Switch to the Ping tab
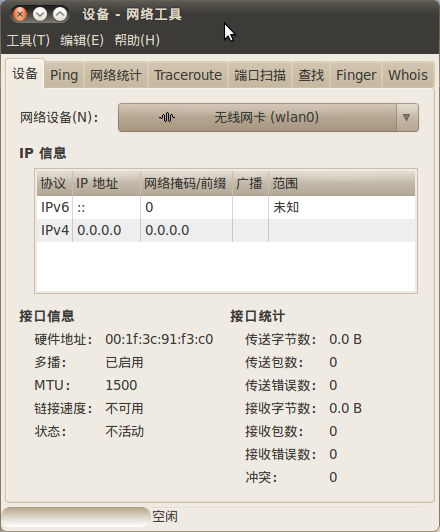 pyautogui.click(x=64, y=75)
